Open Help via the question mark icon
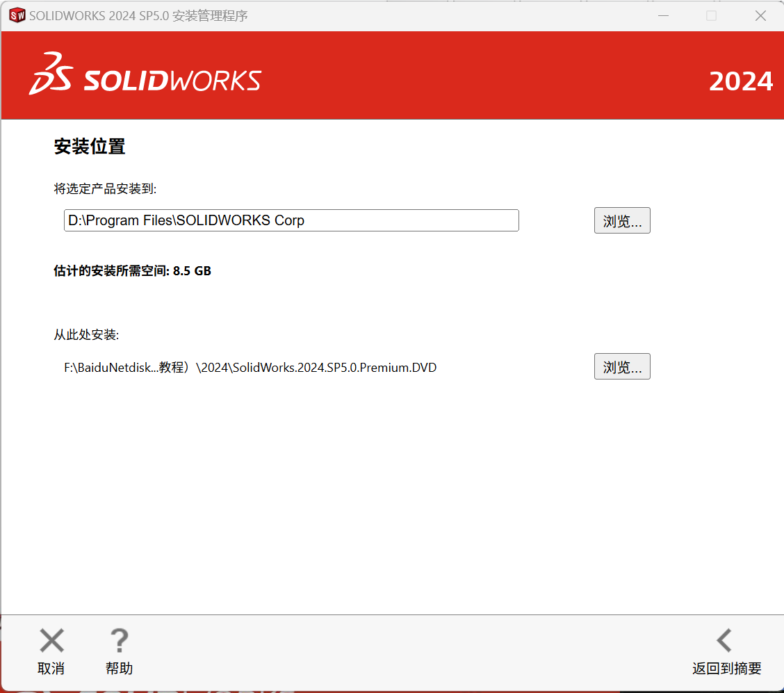 coord(119,640)
